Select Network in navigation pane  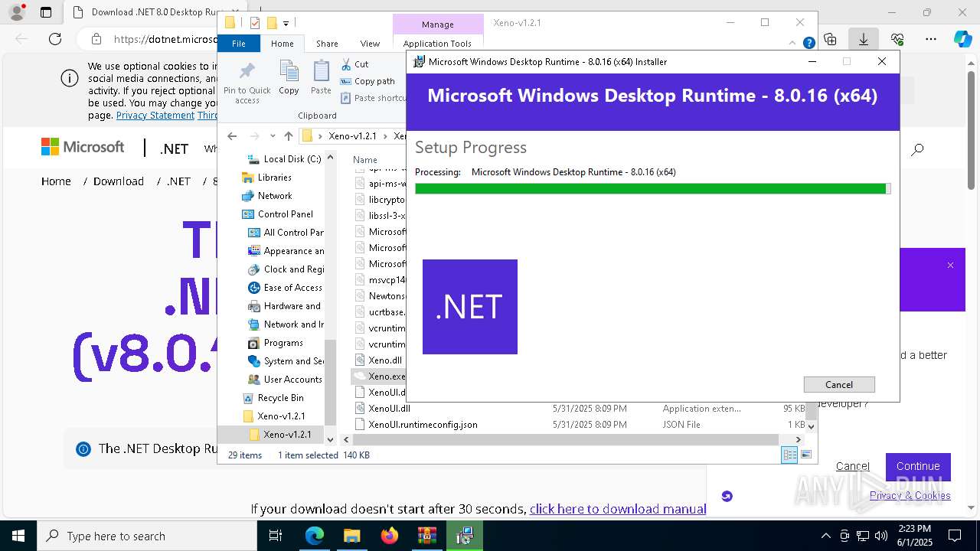[x=268, y=196]
